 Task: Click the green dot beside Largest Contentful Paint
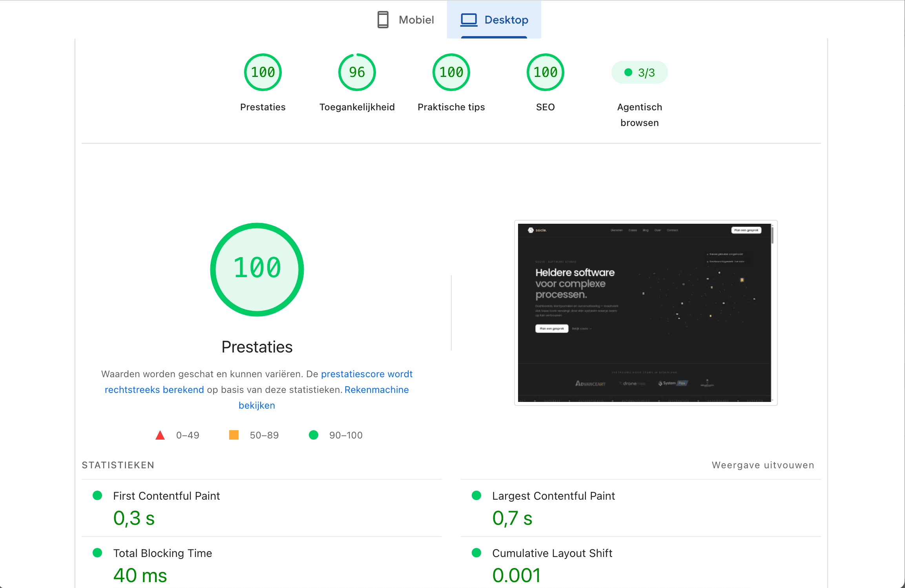click(476, 495)
